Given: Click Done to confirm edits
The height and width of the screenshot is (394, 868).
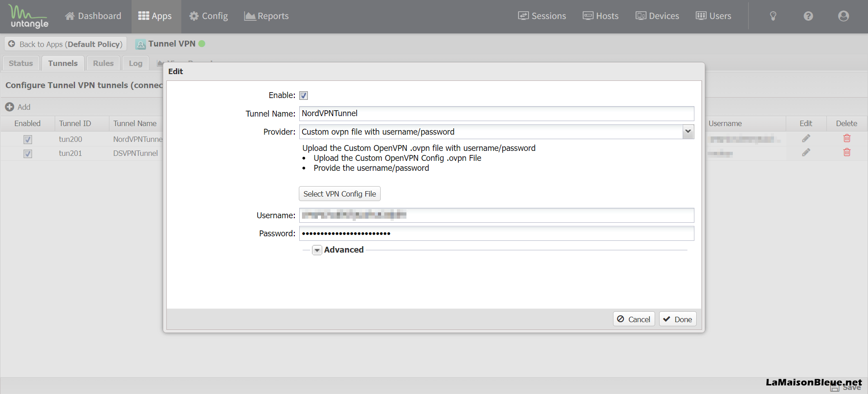Looking at the screenshot, I should [x=678, y=319].
